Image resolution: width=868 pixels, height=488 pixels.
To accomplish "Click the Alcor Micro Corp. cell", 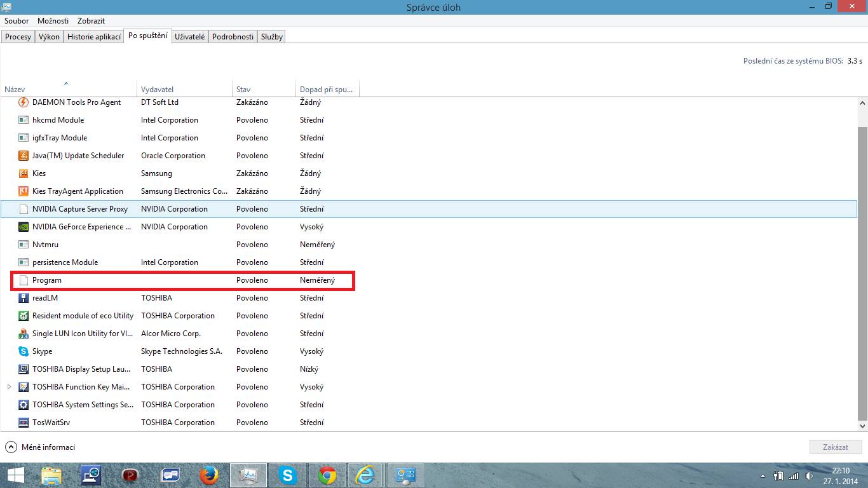I will (171, 334).
